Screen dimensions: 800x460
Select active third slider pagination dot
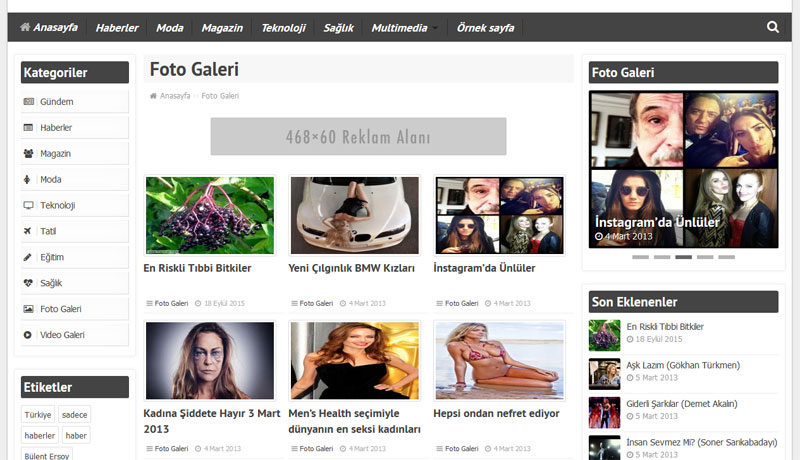(x=684, y=257)
